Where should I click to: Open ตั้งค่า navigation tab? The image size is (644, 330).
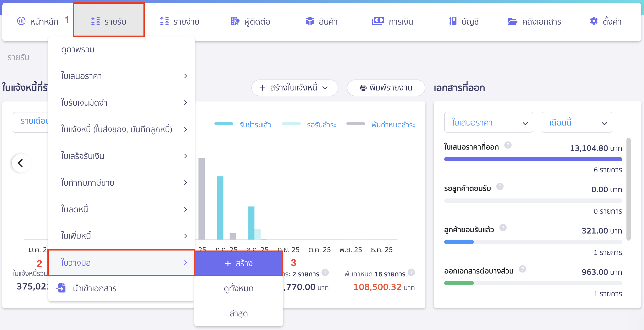pyautogui.click(x=606, y=21)
